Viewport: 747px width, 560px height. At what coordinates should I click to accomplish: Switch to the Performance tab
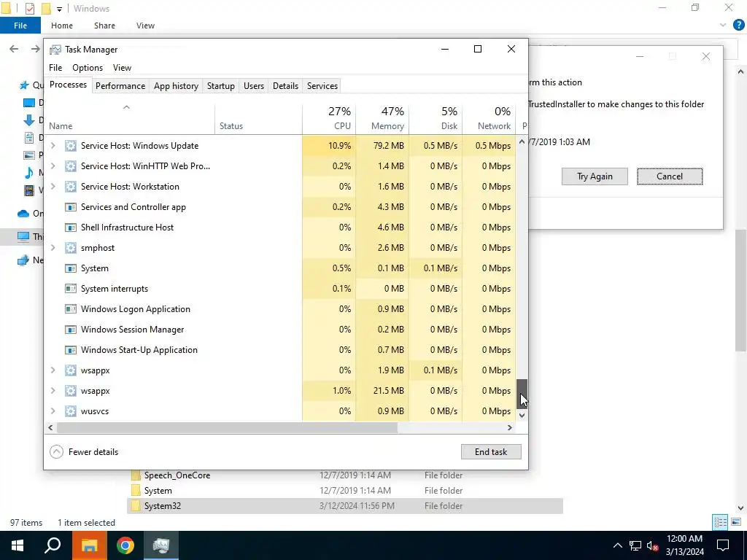click(x=120, y=86)
